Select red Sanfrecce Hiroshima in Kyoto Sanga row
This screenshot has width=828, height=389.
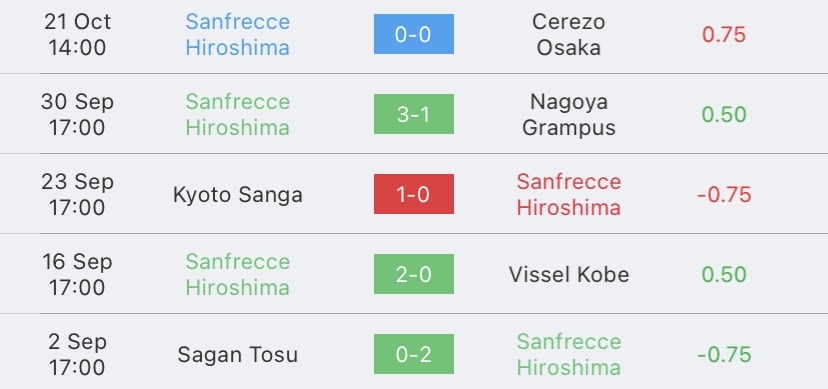point(569,194)
